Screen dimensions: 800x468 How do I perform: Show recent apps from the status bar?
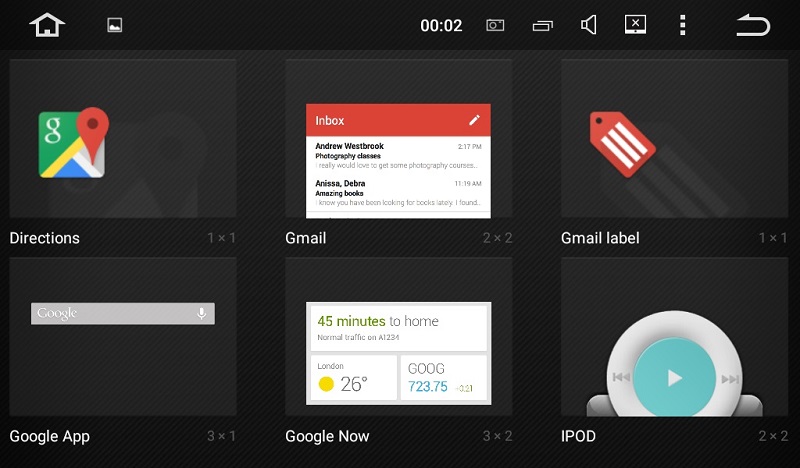point(543,25)
